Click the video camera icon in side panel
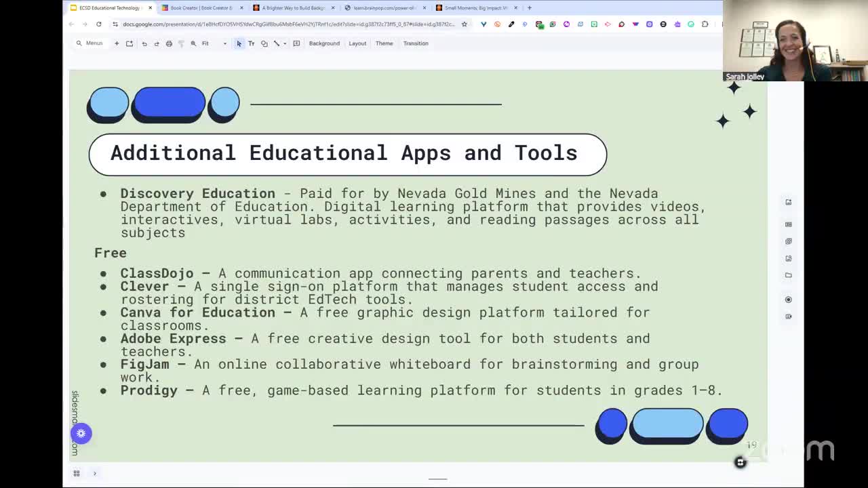The height and width of the screenshot is (488, 868). (788, 317)
